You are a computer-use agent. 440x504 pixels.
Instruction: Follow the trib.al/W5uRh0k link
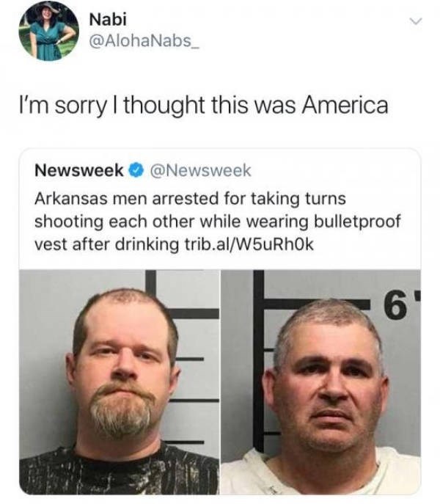coord(249,244)
